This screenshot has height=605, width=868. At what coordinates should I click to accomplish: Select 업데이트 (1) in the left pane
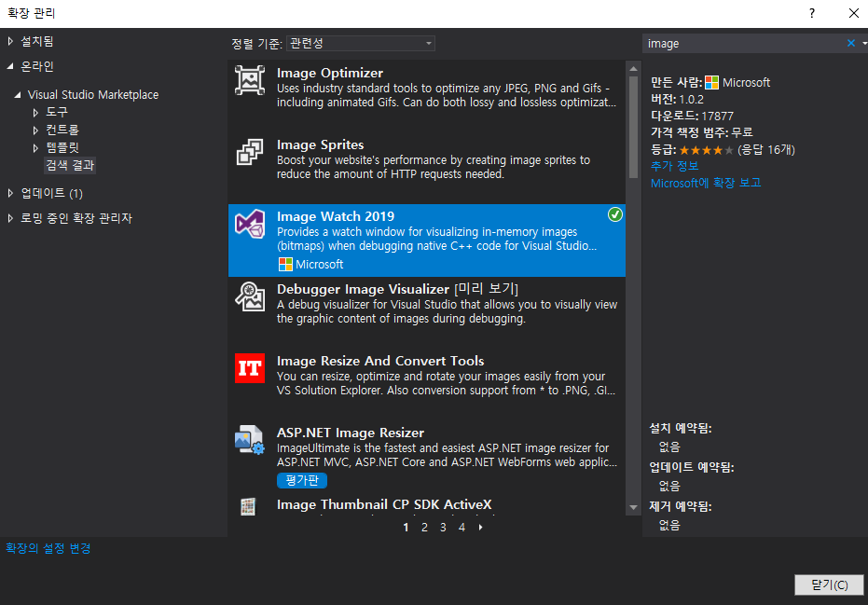click(51, 193)
